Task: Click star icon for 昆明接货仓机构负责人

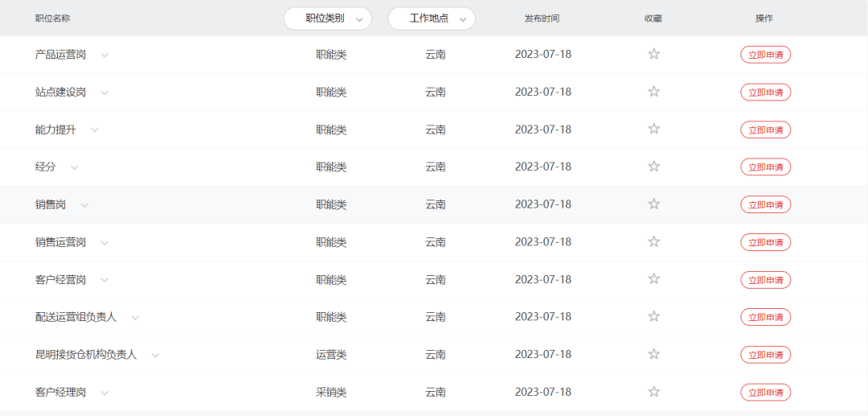Action: (653, 354)
